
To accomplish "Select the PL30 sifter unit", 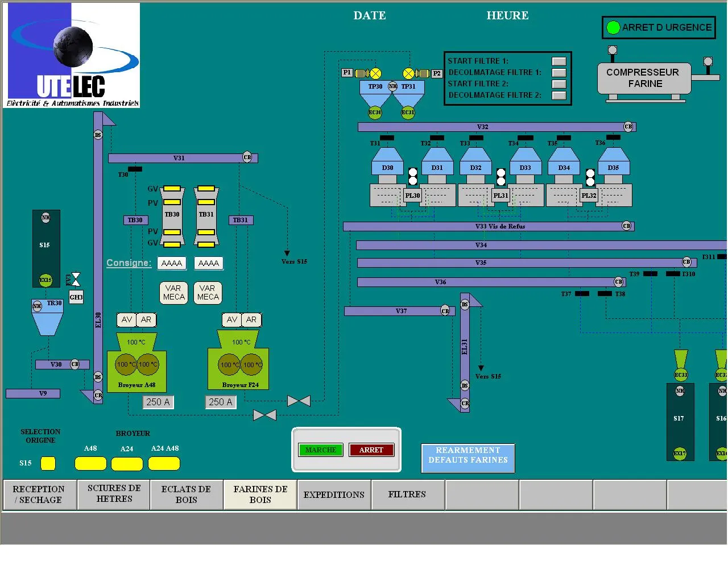I will 412,196.
